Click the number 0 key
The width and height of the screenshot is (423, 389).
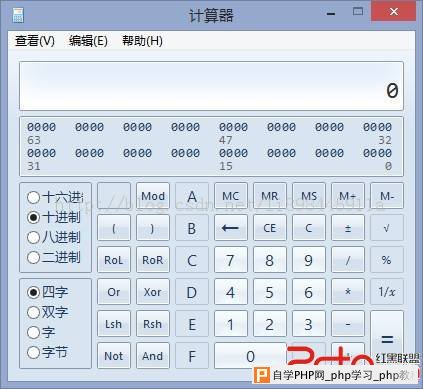coord(250,356)
